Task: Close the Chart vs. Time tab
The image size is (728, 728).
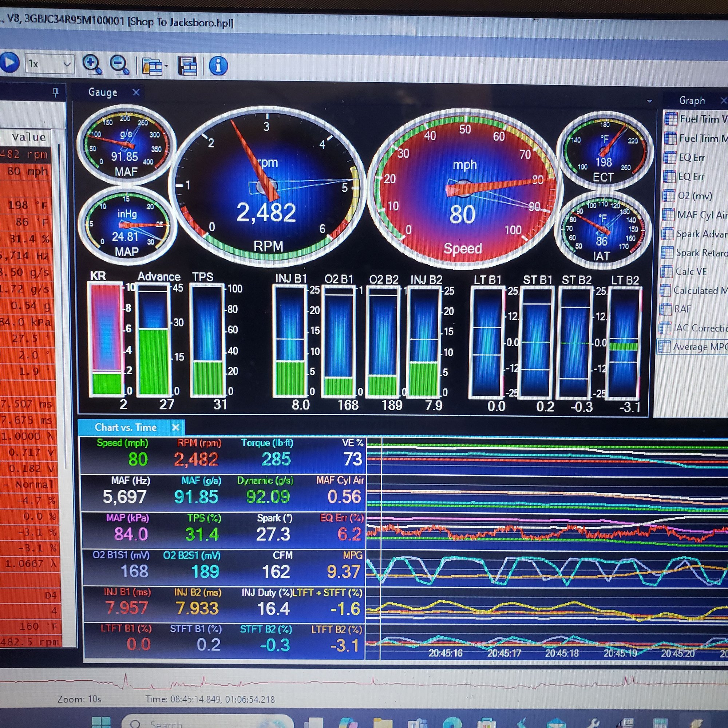Action: pyautogui.click(x=175, y=427)
